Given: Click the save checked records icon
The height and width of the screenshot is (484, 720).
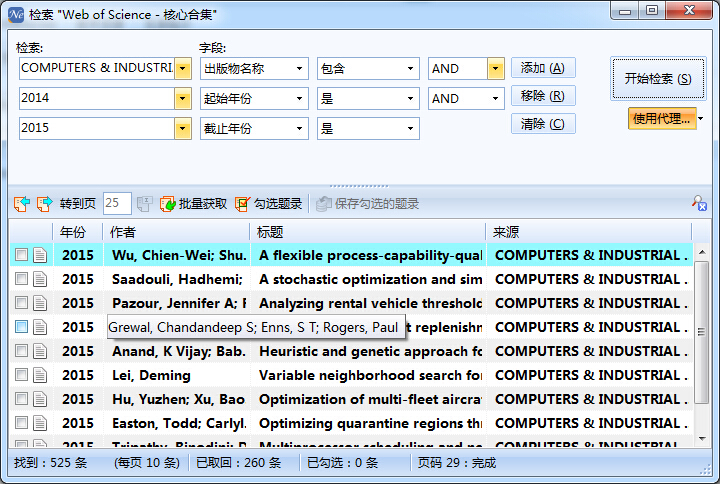Looking at the screenshot, I should (x=324, y=203).
